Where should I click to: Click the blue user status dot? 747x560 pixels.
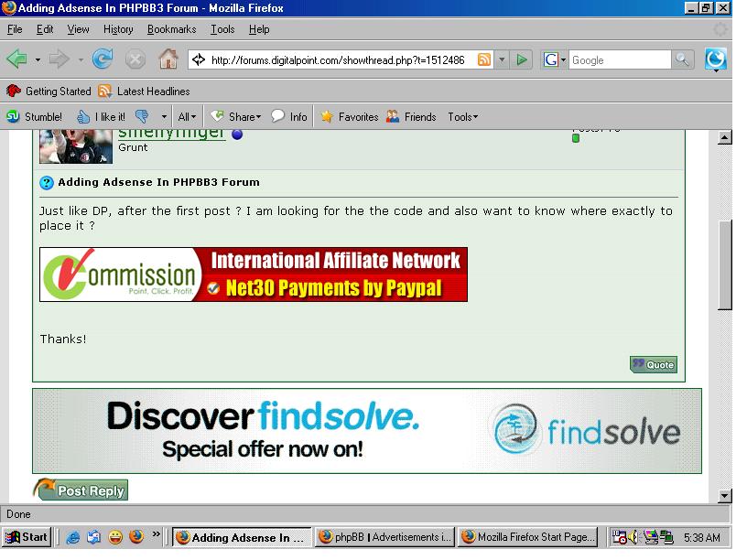click(237, 135)
